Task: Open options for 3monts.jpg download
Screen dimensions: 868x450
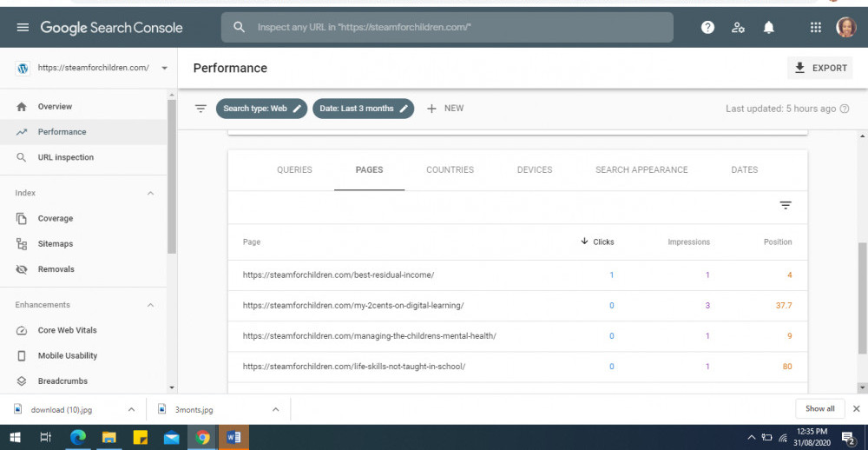Action: (275, 409)
